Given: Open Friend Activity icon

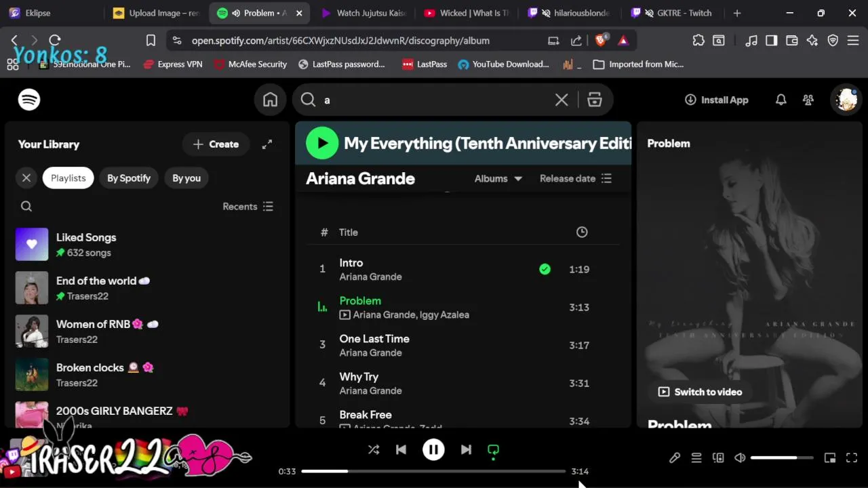Looking at the screenshot, I should pyautogui.click(x=808, y=100).
